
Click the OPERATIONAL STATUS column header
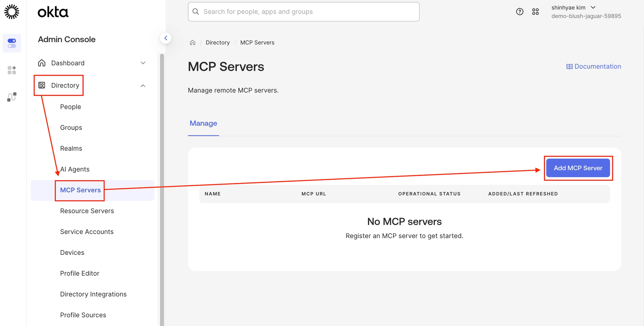(429, 194)
